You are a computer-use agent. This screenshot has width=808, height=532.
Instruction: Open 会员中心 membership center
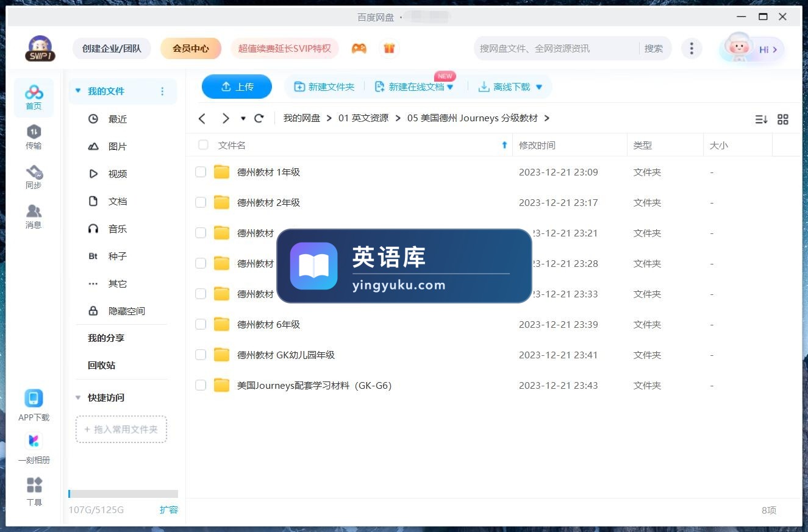tap(190, 48)
